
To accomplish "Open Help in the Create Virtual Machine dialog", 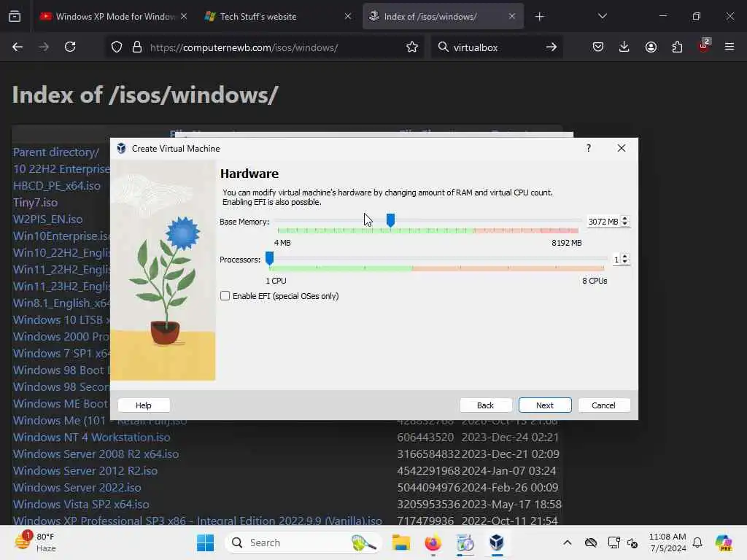I will (x=144, y=405).
